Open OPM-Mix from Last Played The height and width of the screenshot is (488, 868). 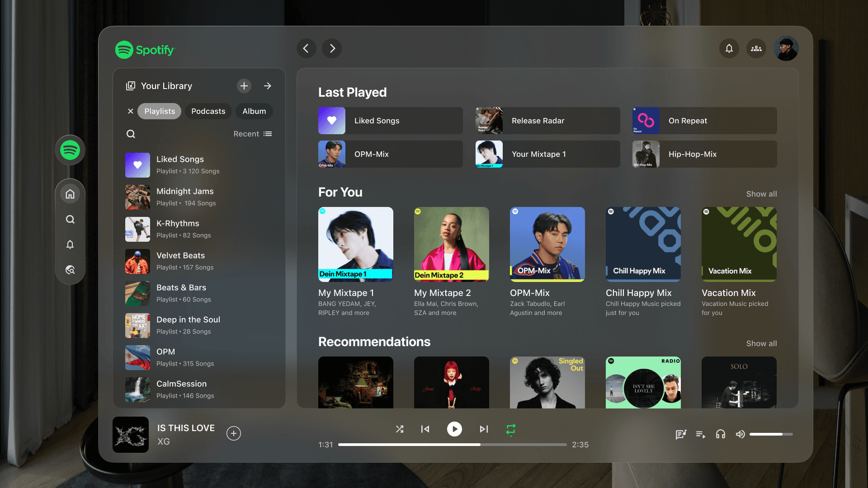click(391, 154)
